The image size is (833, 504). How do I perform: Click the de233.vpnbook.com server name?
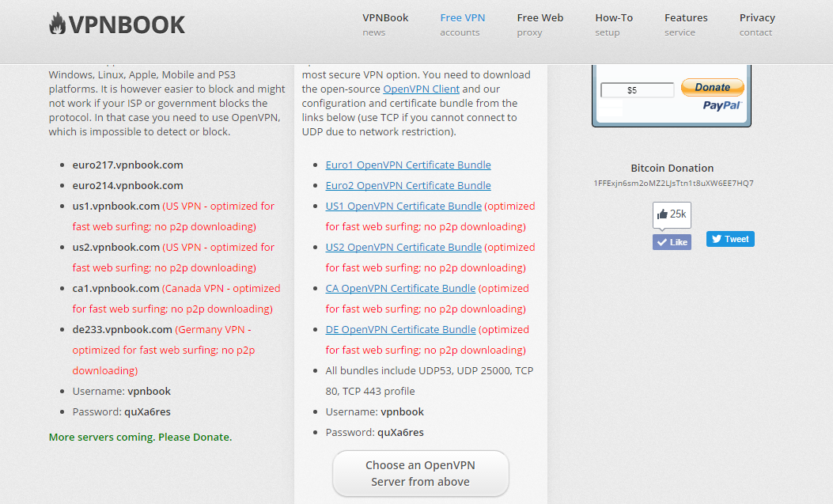[x=122, y=329]
